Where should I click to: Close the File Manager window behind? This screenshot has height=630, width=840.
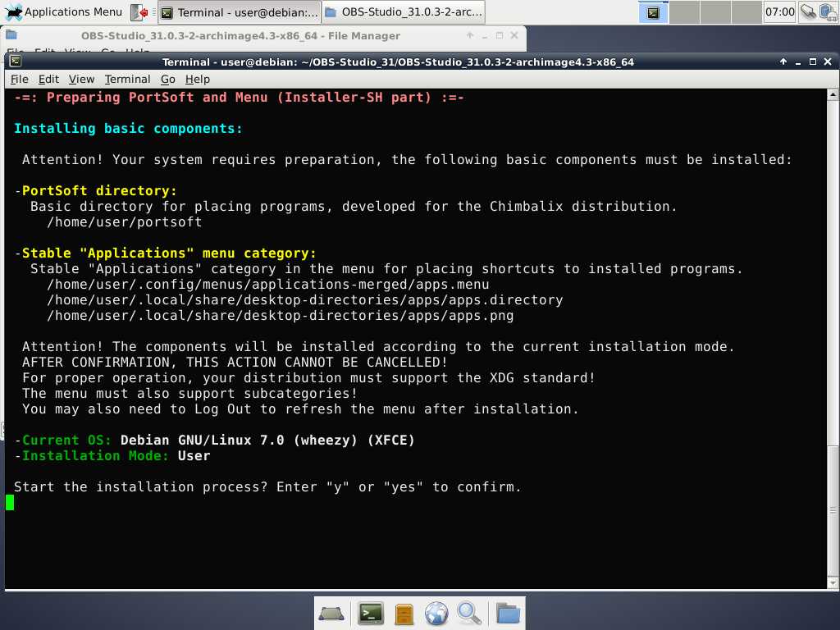[514, 35]
